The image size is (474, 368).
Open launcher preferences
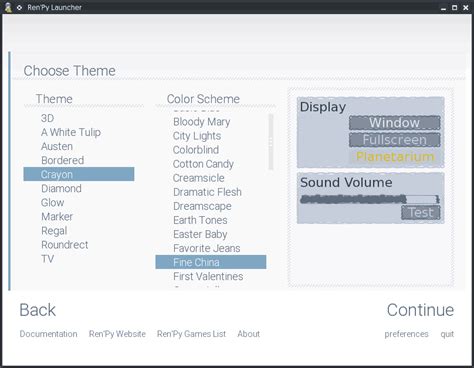[x=406, y=334]
